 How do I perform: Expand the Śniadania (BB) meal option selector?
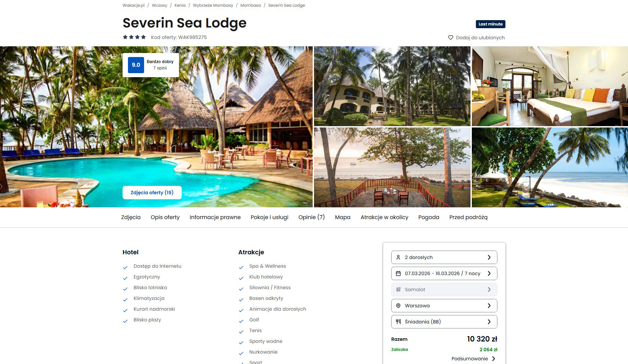[x=444, y=322]
